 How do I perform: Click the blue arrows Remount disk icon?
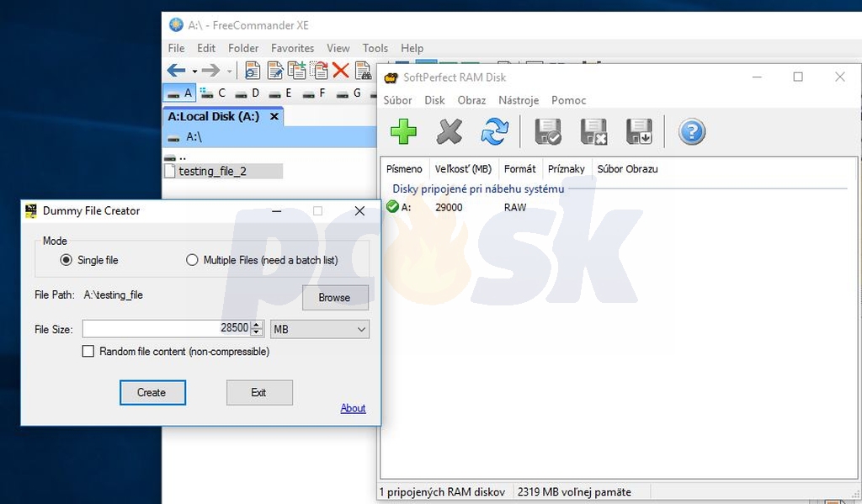pos(494,132)
